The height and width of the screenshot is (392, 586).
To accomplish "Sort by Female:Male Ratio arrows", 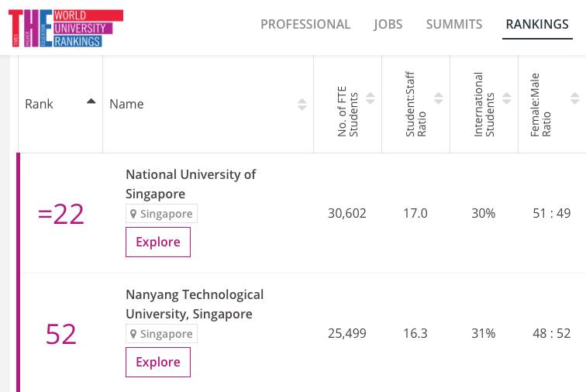I will tap(574, 98).
